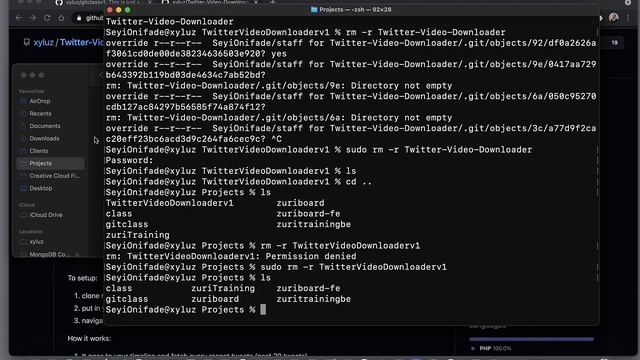This screenshot has height=360, width=640.
Task: Click 'To setup:' text on GitHub page
Action: 82,278
